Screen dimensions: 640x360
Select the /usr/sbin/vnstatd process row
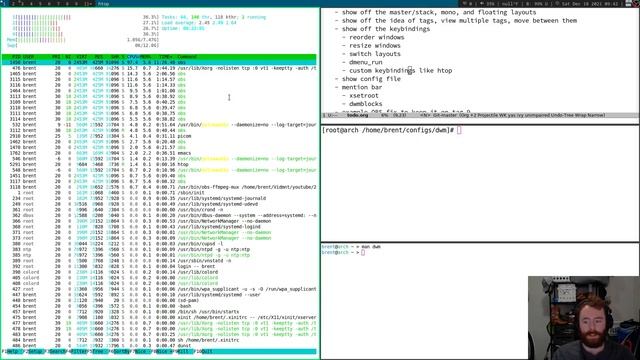click(x=159, y=261)
